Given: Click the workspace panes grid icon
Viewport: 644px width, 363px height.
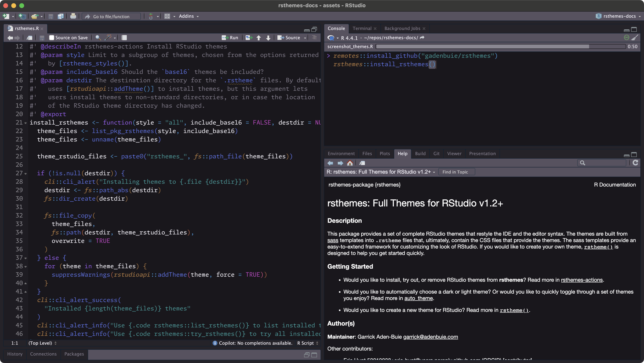Looking at the screenshot, I should click(167, 16).
